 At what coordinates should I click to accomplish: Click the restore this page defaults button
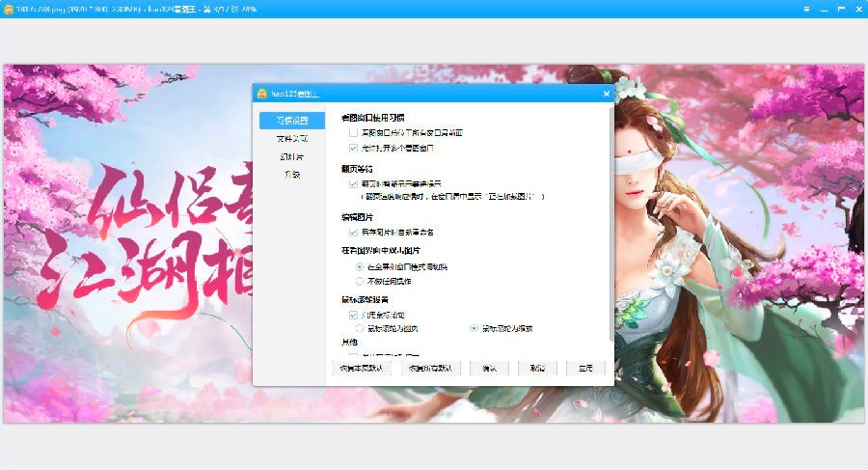362,368
